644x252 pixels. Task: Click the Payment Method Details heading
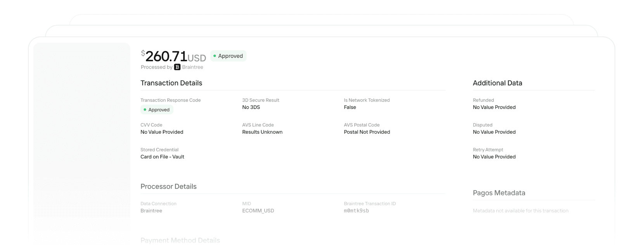pyautogui.click(x=180, y=240)
